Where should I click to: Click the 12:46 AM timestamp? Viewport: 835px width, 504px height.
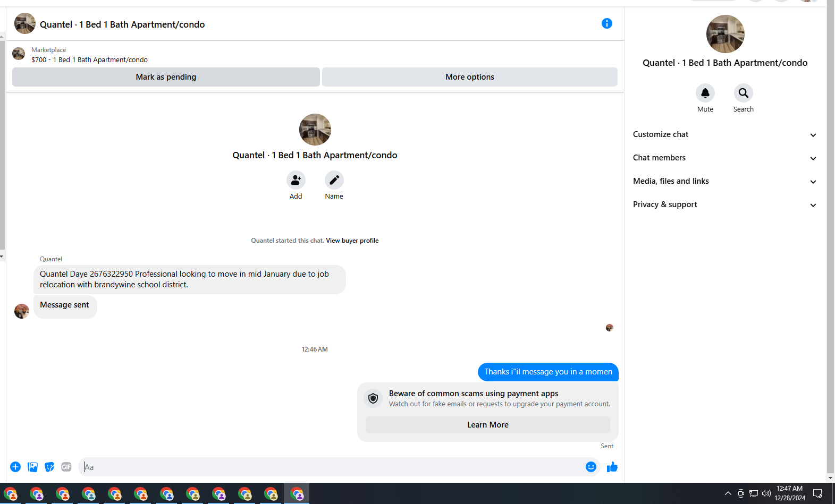(315, 349)
